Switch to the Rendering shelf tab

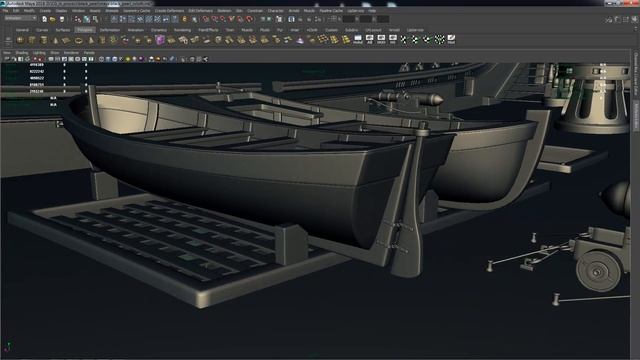click(182, 30)
